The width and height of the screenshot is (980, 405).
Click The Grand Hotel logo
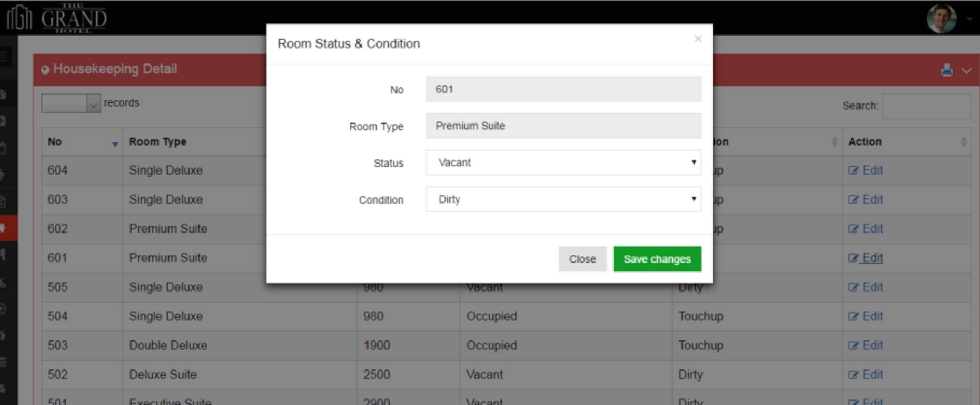[56, 18]
